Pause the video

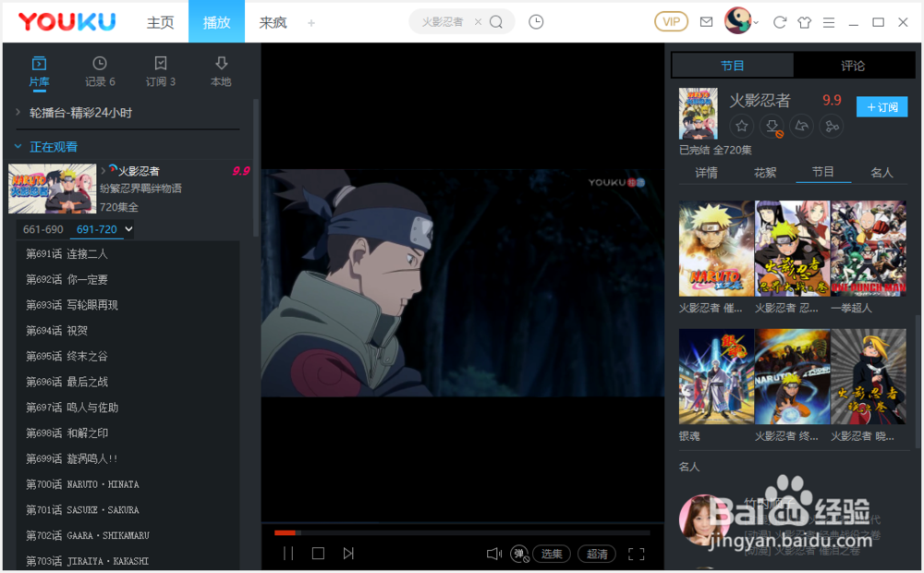click(288, 554)
